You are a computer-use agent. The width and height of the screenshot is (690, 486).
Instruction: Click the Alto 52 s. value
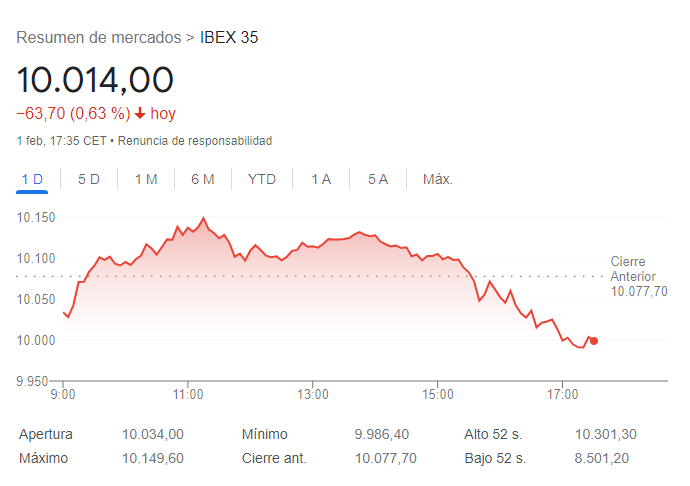[606, 434]
